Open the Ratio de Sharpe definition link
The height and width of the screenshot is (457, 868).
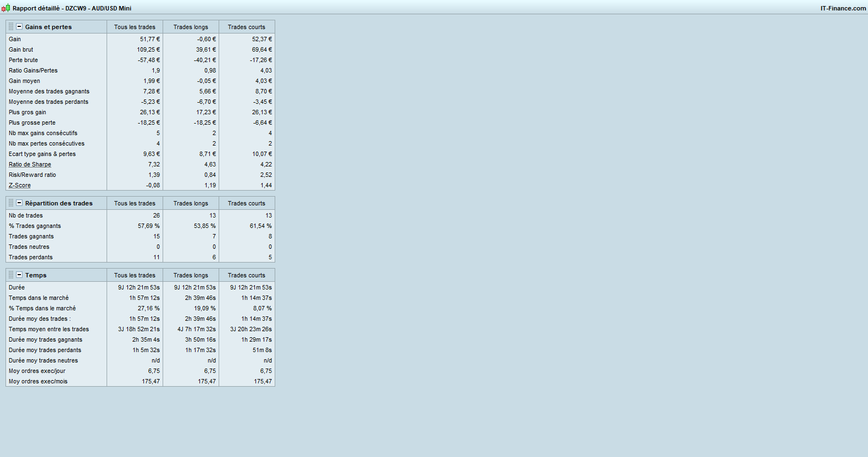pos(30,164)
